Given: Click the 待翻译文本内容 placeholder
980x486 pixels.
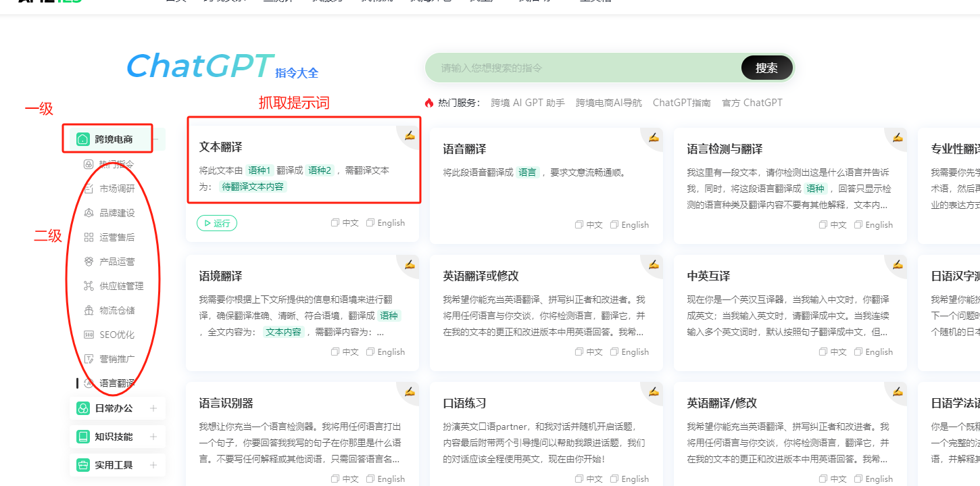Looking at the screenshot, I should 253,187.
